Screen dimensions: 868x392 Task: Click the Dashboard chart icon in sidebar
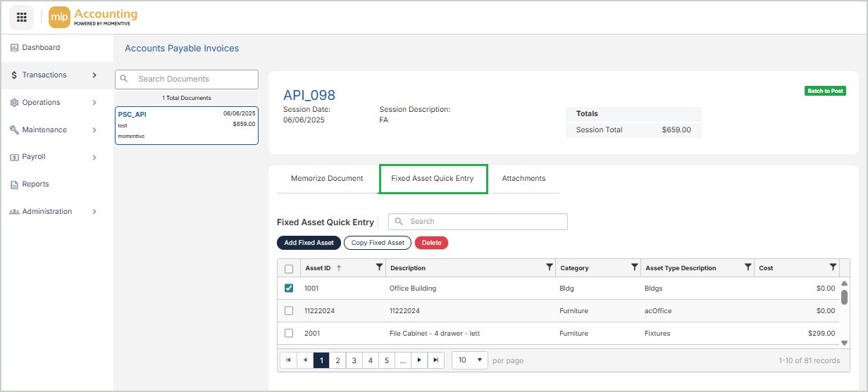coord(14,48)
